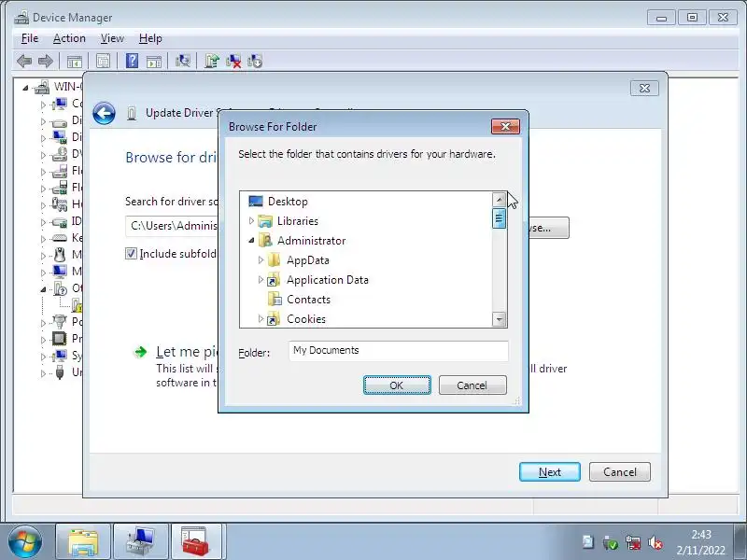Click Next in Update Driver wizard
The image size is (747, 560).
tap(550, 472)
